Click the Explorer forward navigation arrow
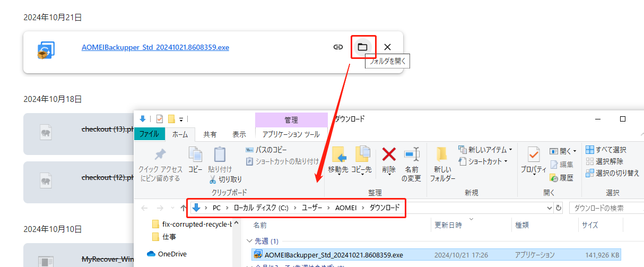Screen dimensions: 644x267 pyautogui.click(x=159, y=208)
